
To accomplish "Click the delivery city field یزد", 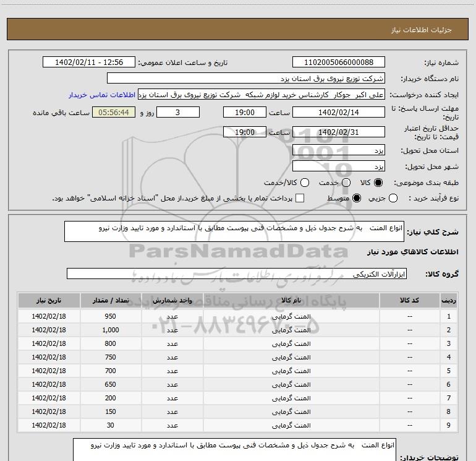I will point(339,166).
